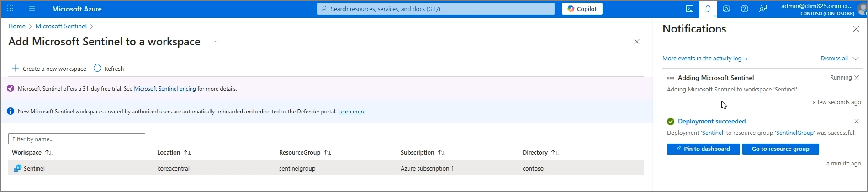Dismiss the Deployment succeeded notification

point(857,121)
